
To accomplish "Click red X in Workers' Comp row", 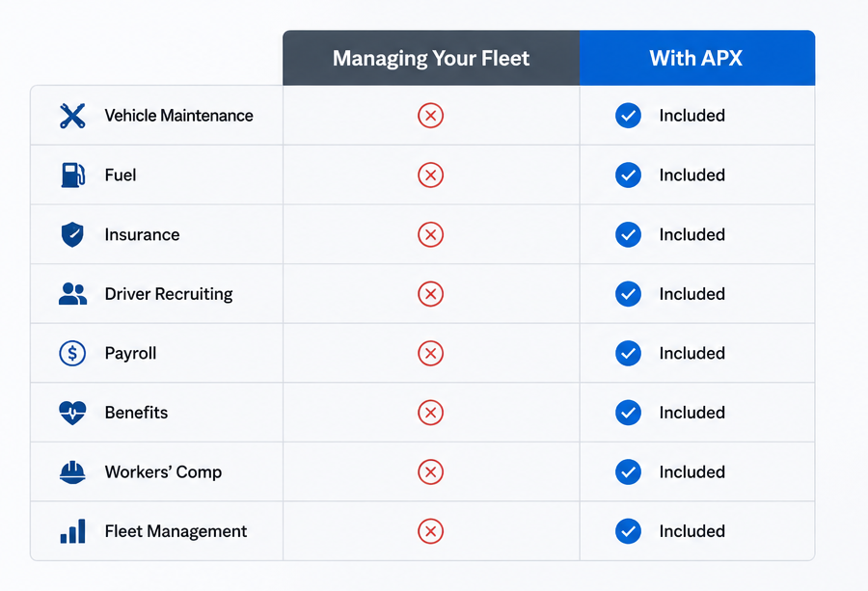I will (x=431, y=472).
